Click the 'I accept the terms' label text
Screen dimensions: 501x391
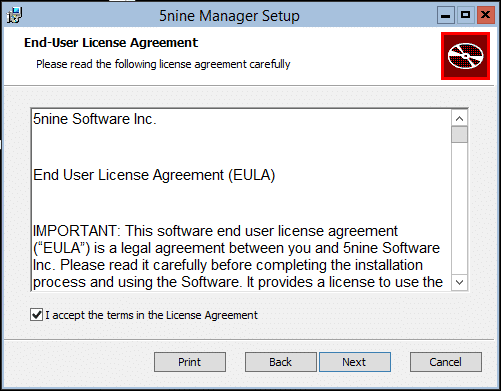(151, 315)
